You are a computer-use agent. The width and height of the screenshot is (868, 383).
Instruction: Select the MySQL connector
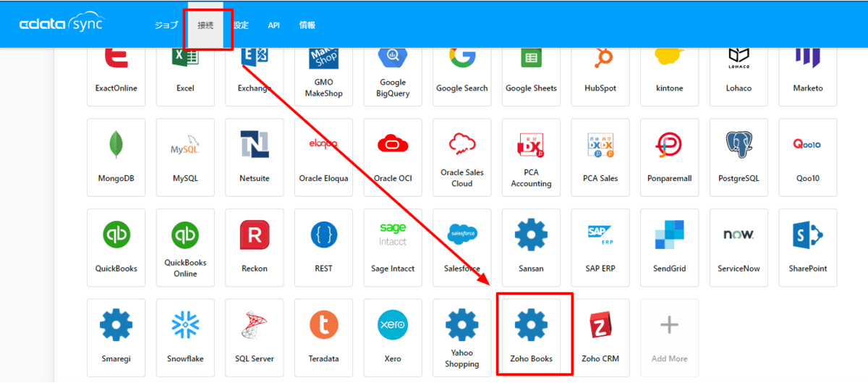click(x=185, y=157)
